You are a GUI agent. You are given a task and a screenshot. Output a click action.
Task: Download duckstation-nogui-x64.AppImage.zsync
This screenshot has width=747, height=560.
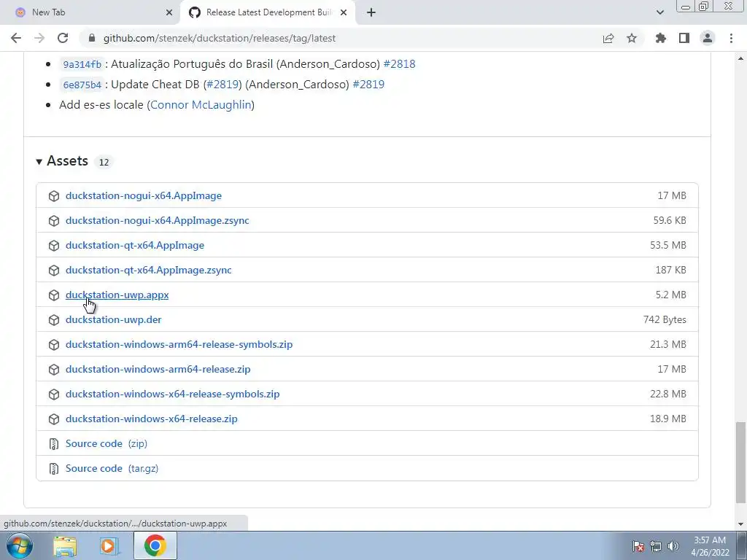click(158, 220)
